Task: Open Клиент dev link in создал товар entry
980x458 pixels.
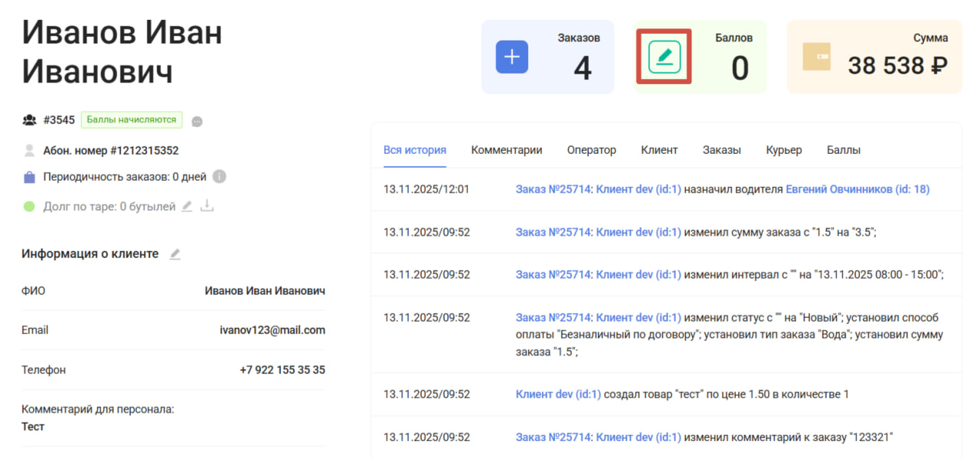Action: pos(558,394)
